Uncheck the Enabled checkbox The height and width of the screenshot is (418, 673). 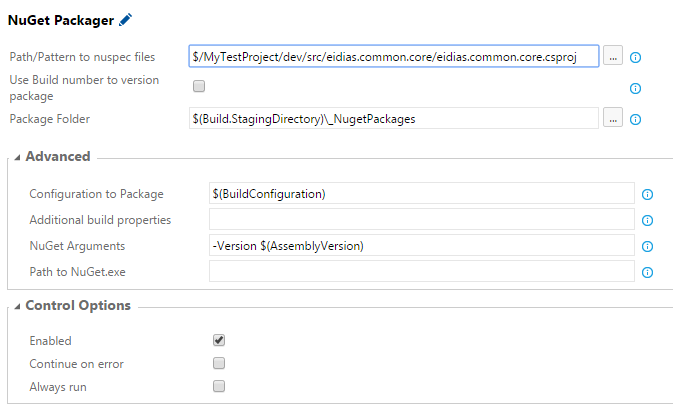[x=219, y=340]
